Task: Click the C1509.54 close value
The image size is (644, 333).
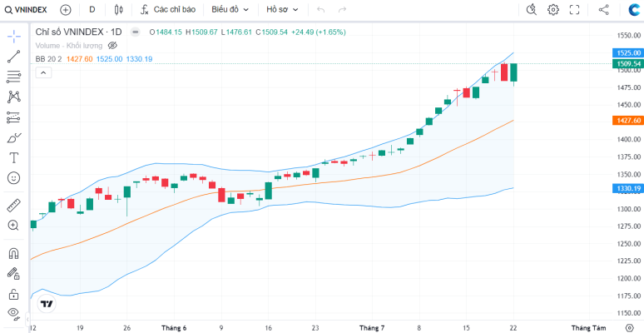Action: click(x=272, y=32)
